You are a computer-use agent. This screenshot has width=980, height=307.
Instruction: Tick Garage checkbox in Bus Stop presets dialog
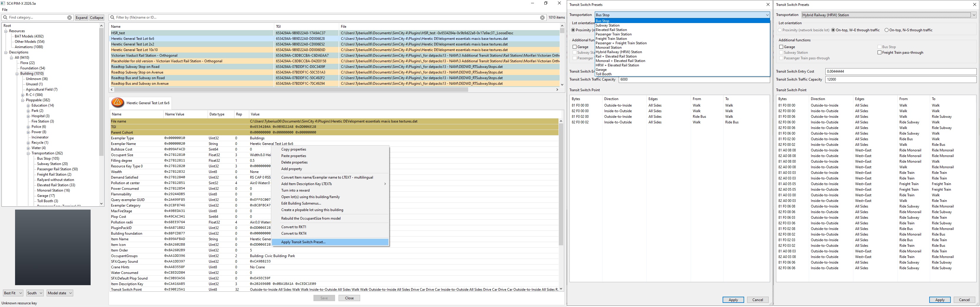(x=581, y=47)
